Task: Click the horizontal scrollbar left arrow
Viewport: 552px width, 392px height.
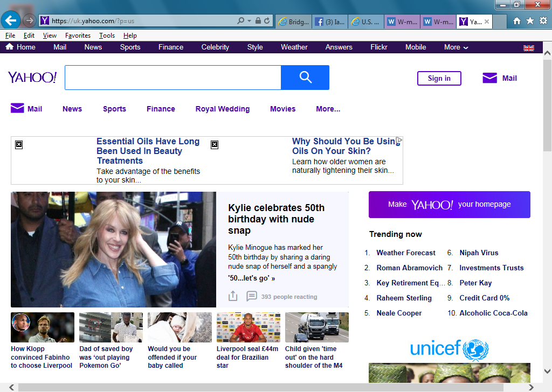Action: pos(12,388)
